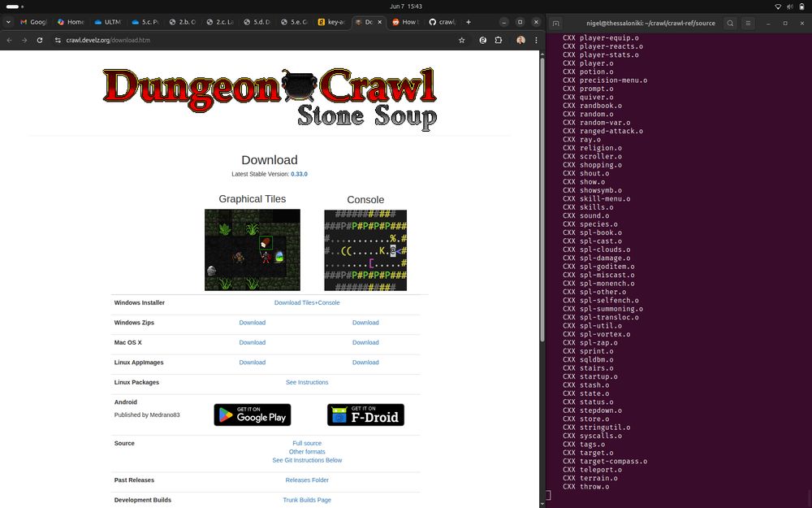Viewport: 812px width, 508px height.
Task: Open the browser profile avatar
Action: (520, 40)
